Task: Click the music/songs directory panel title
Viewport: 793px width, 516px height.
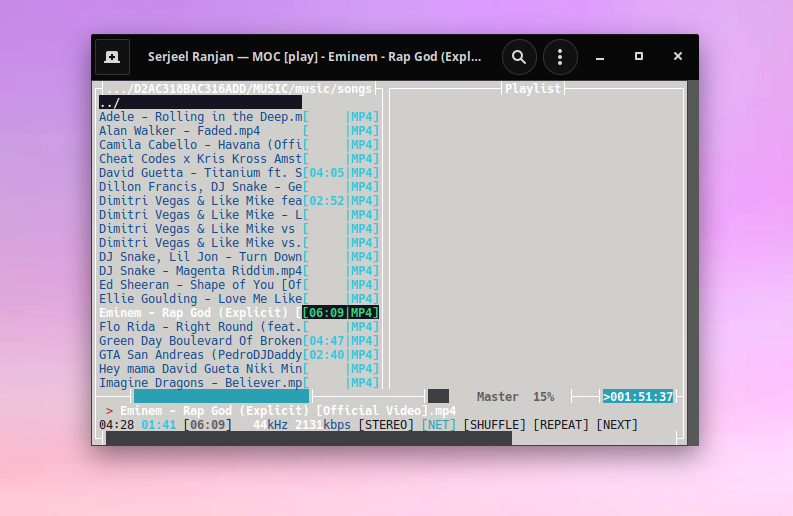Action: (x=239, y=89)
